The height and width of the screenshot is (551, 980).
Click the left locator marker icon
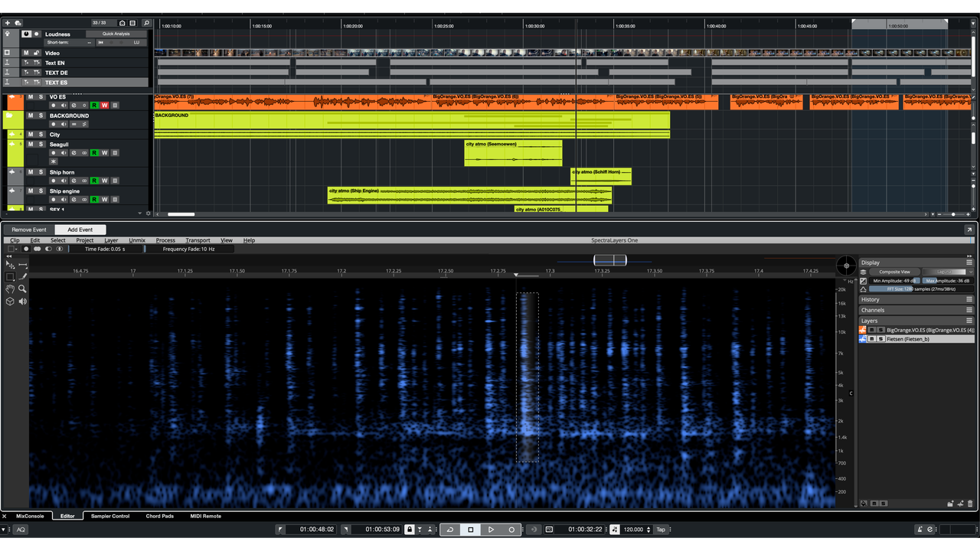click(281, 530)
